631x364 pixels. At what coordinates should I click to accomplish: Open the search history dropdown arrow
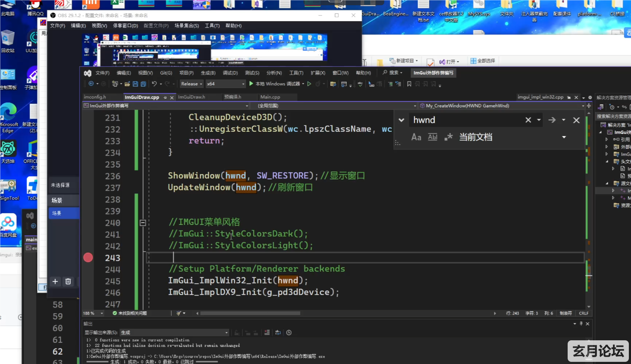point(539,120)
